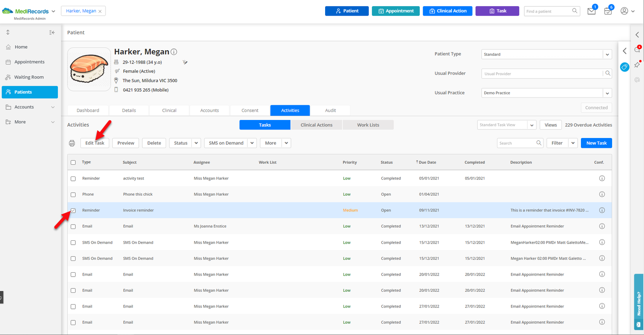Click the Usual Provider search icon
Image resolution: width=644 pixels, height=335 pixels.
point(608,73)
